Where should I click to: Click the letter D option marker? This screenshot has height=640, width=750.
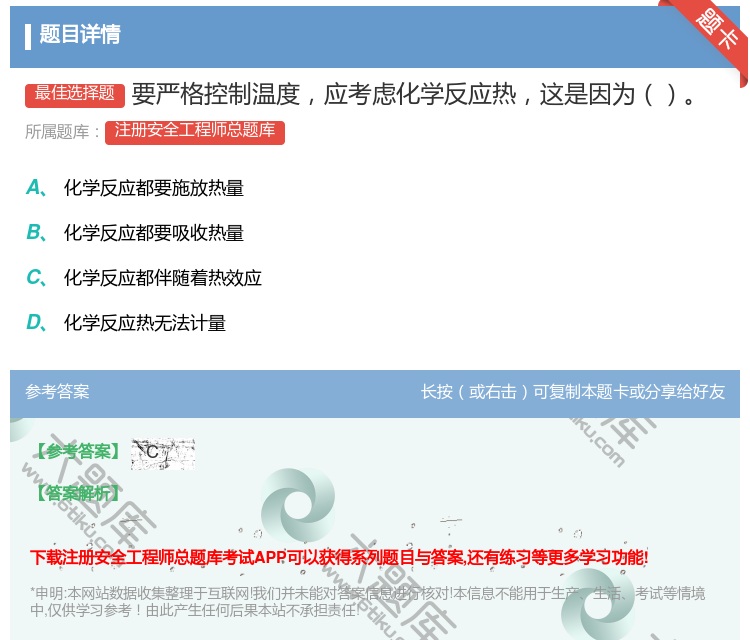pos(36,322)
